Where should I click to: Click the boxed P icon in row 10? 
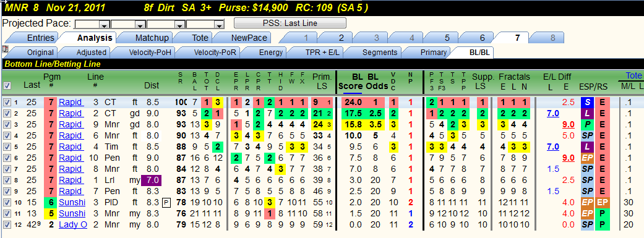[x=166, y=202]
